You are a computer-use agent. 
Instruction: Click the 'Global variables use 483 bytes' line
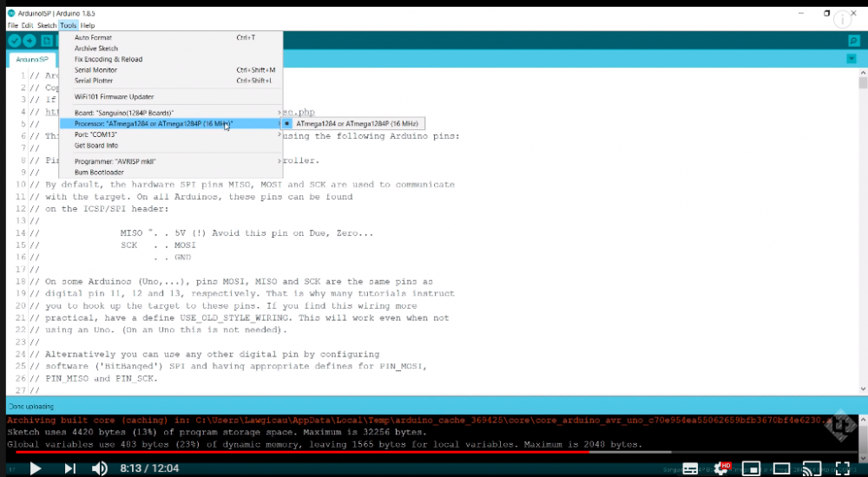tap(325, 444)
